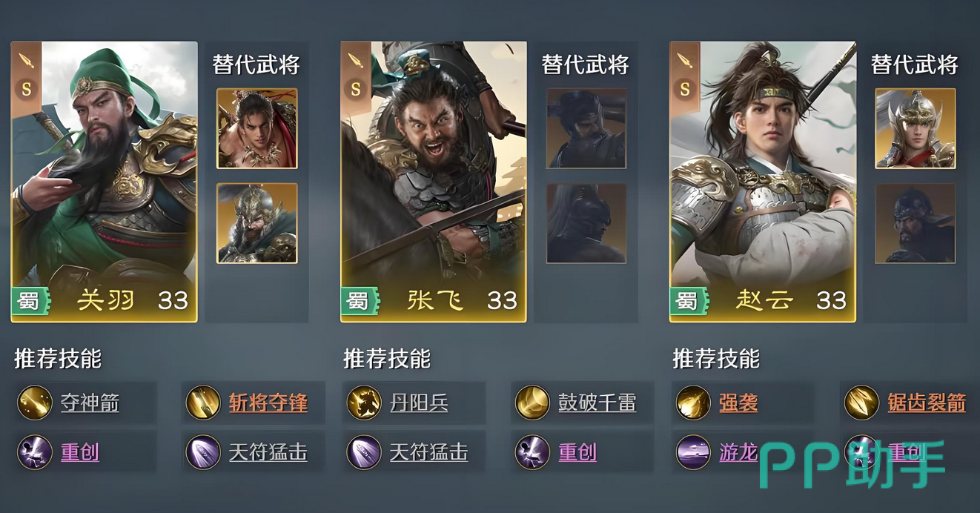Select the 赵云 general card
The image size is (980, 513).
(x=763, y=182)
